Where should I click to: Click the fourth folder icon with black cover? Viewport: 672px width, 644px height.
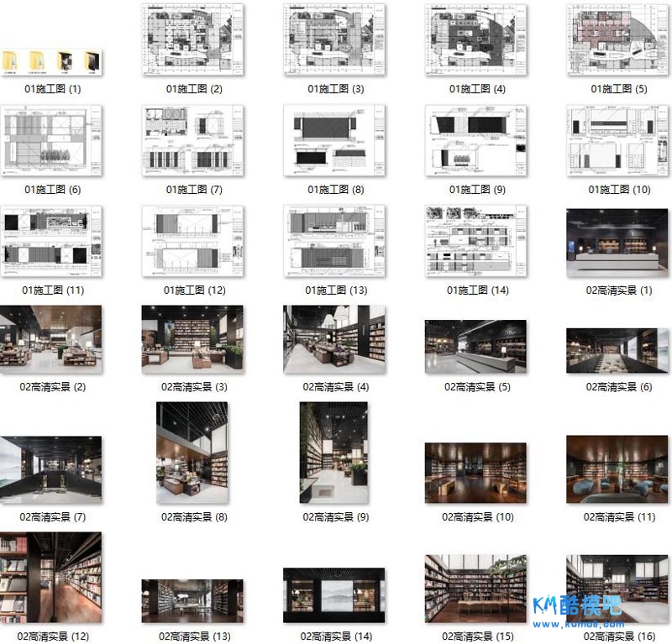[x=91, y=60]
